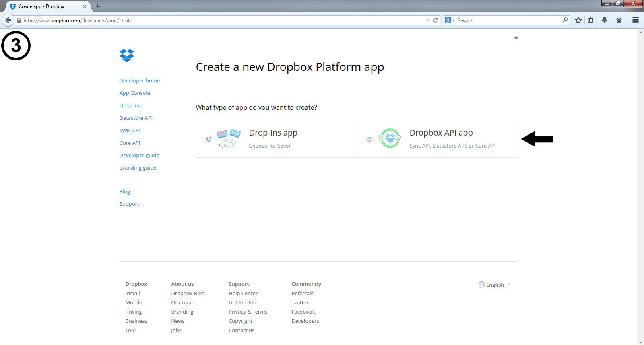Click the Dropbox API app sync icon
Viewport: 644px width, 345px height.
(390, 138)
